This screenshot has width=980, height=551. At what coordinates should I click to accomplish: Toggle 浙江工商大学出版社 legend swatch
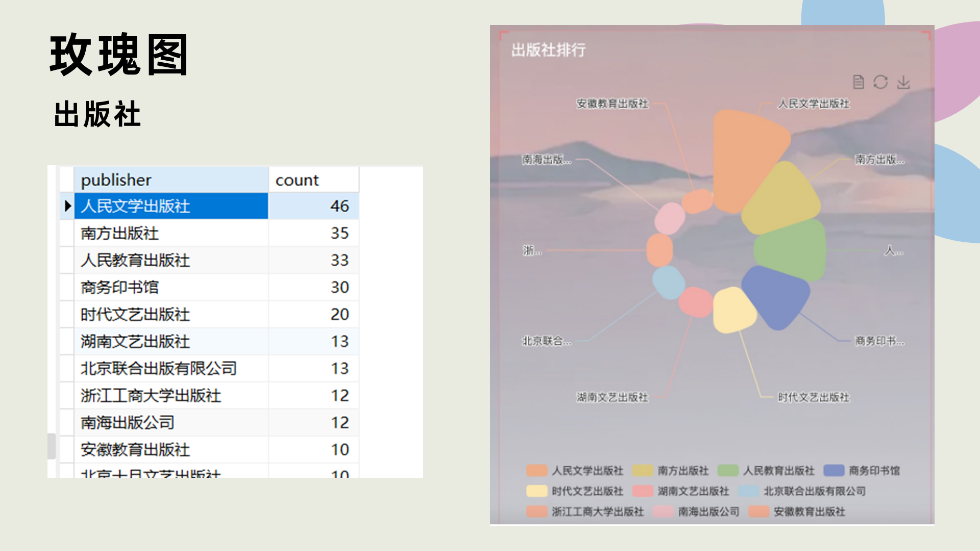[x=537, y=511]
